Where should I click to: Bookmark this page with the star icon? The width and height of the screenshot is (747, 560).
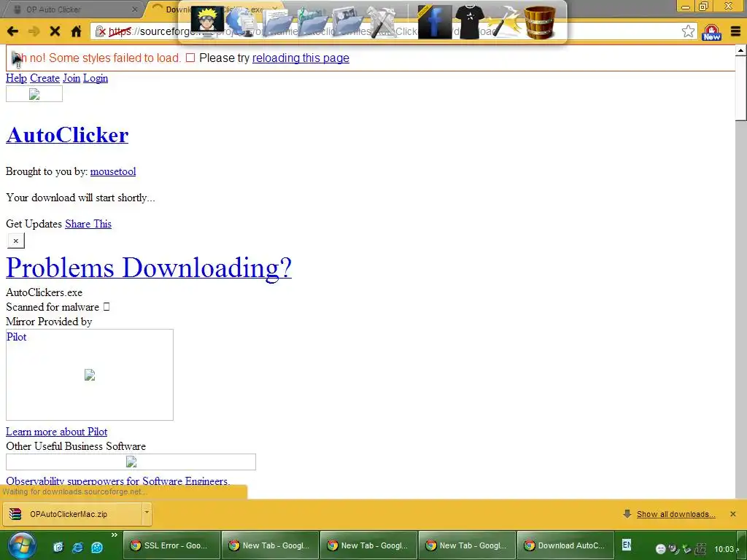pos(688,31)
